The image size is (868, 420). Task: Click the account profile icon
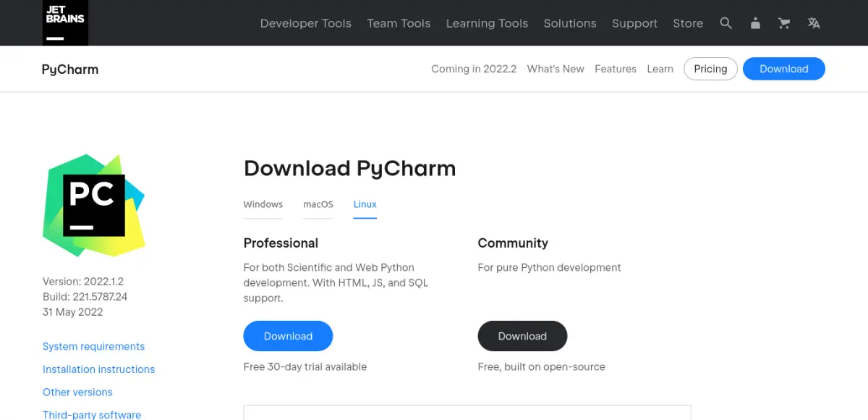pos(755,23)
